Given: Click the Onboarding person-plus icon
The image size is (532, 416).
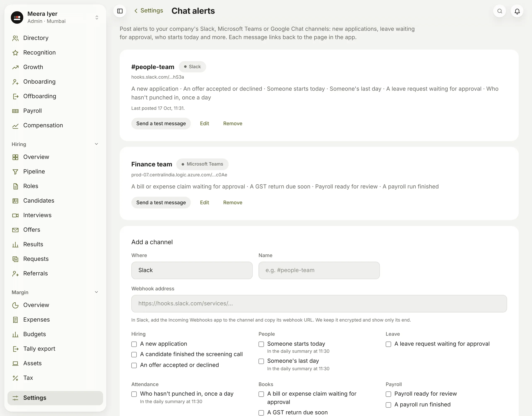Looking at the screenshot, I should click(15, 82).
